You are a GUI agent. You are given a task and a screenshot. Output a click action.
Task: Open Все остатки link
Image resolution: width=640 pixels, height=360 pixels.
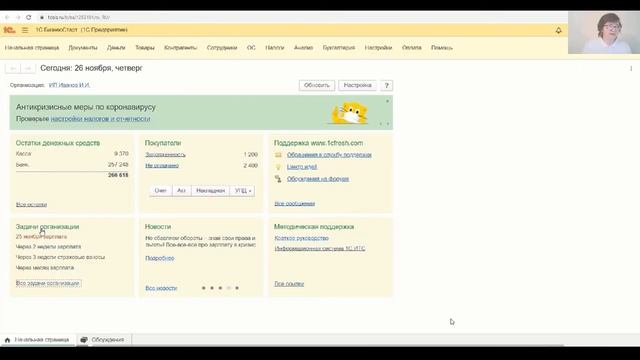(31, 204)
